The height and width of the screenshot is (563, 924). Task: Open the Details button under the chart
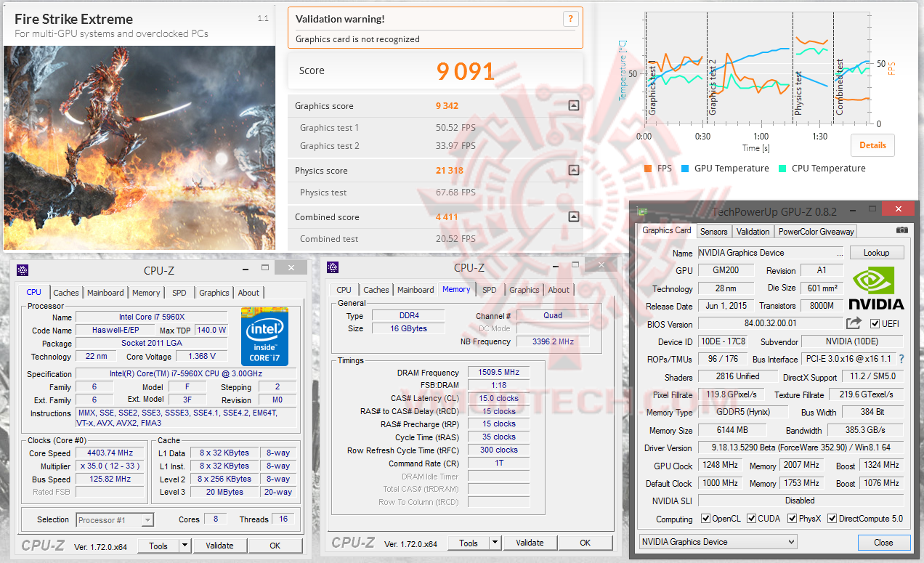click(x=872, y=145)
